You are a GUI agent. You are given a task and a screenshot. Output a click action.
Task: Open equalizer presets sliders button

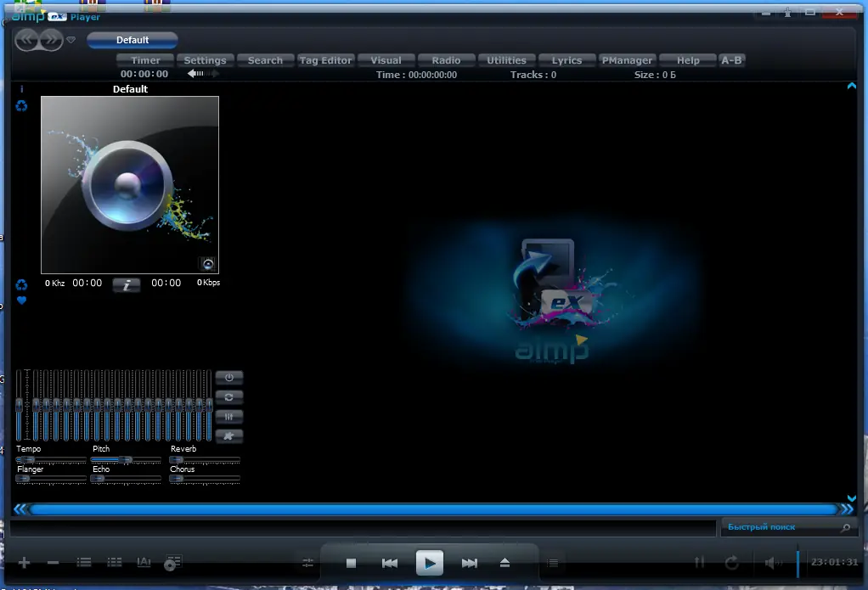coord(229,416)
